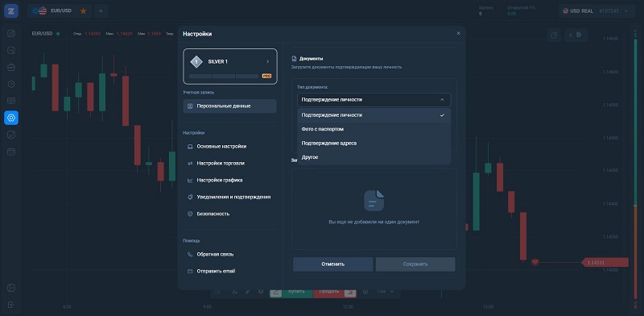Viewport: 644px width, 316px height.
Task: Click the logout icon in the sidebar
Action: [11, 305]
